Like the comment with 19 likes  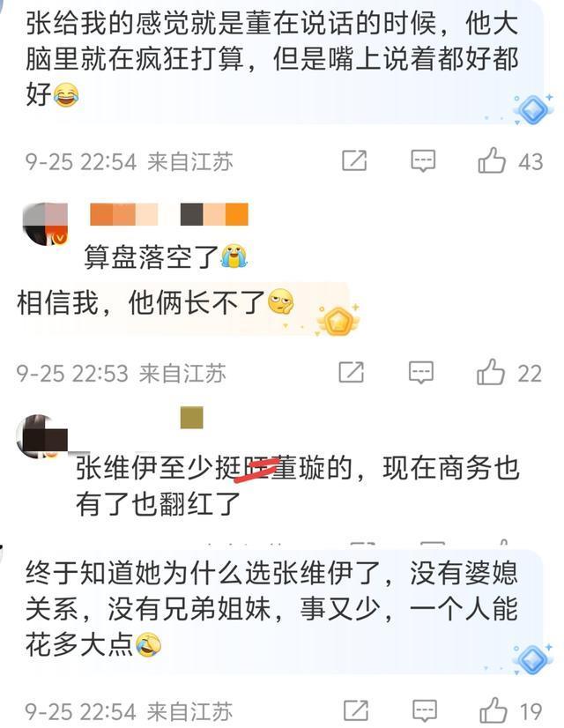coord(493,710)
